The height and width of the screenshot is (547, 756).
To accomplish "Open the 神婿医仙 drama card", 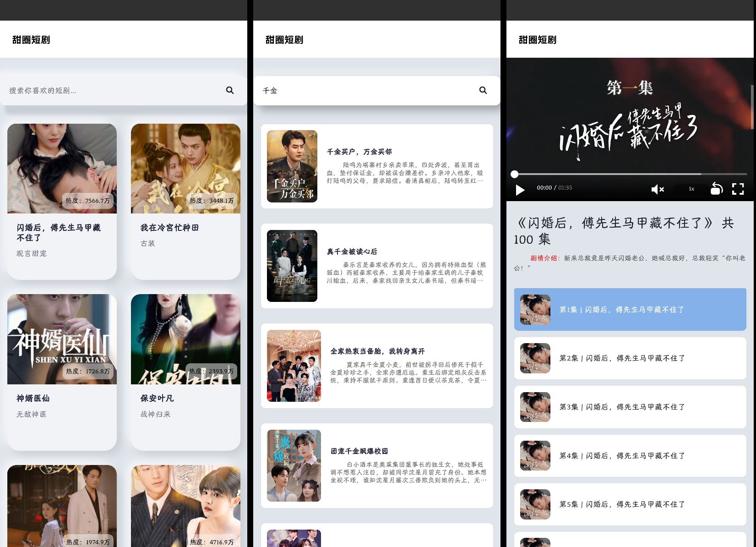I will (x=62, y=372).
